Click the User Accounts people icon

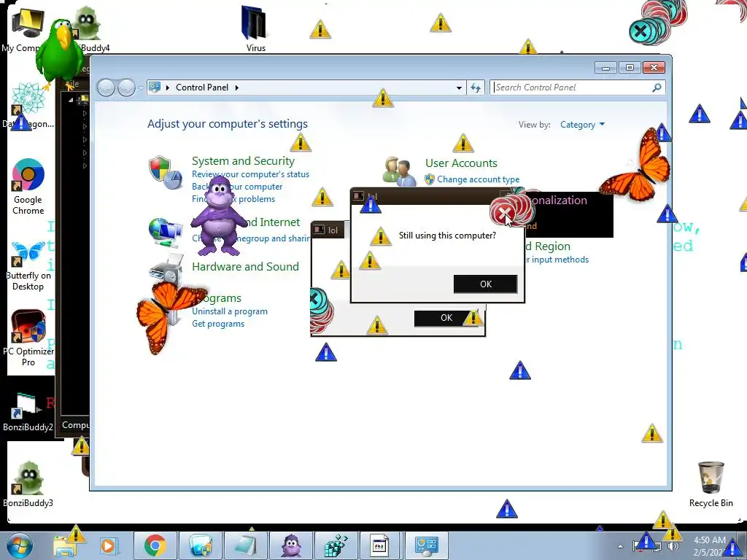398,172
